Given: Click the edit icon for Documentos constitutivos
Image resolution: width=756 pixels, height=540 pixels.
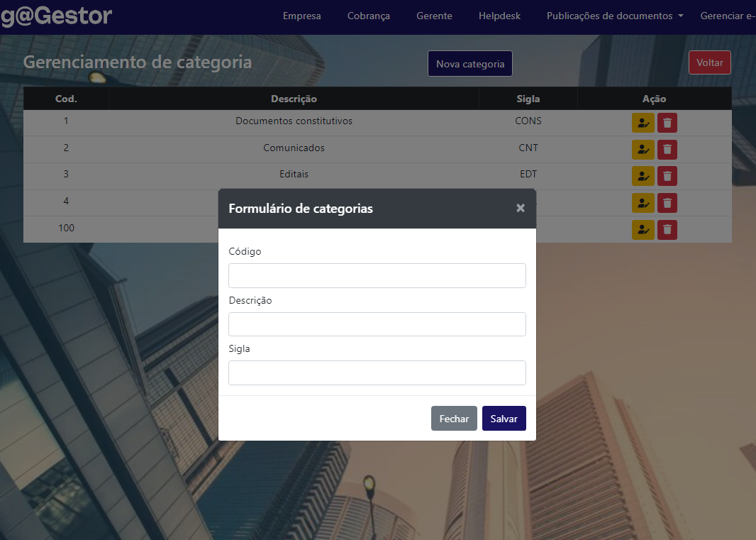Looking at the screenshot, I should click(643, 122).
